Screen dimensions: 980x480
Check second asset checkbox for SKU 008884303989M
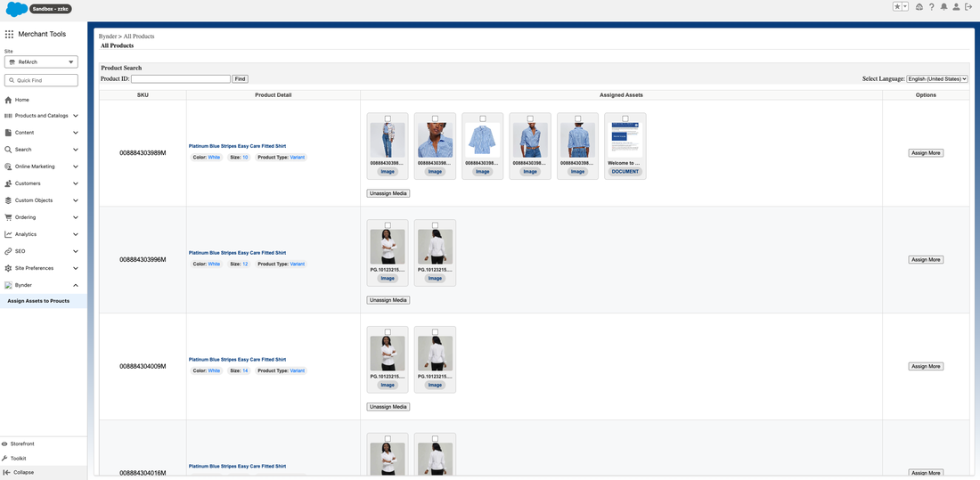(435, 118)
